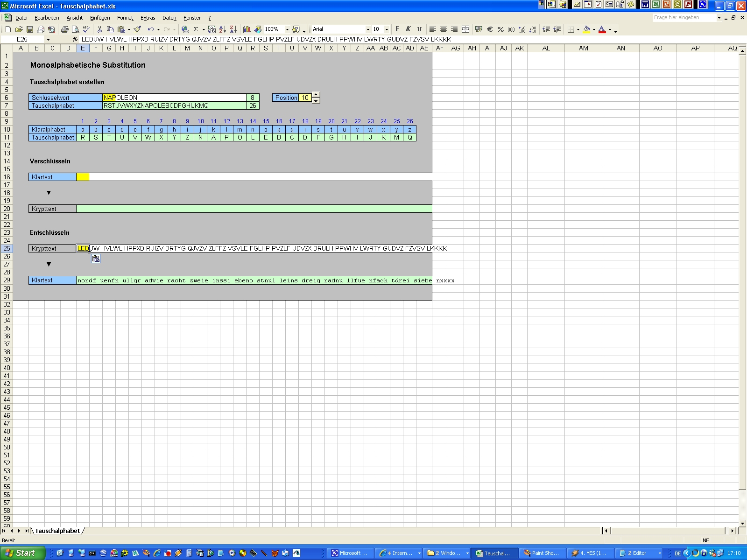Cut selection using the scissors icon
The width and height of the screenshot is (747, 560).
tap(99, 29)
